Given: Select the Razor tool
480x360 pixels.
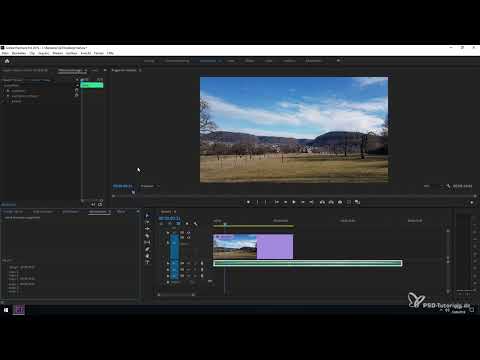Looking at the screenshot, I should 147,236.
